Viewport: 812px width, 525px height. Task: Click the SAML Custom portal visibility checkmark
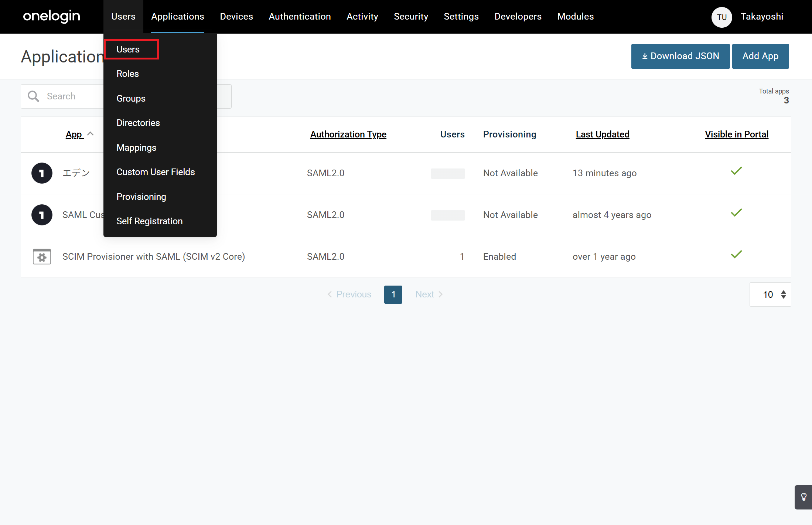click(736, 213)
